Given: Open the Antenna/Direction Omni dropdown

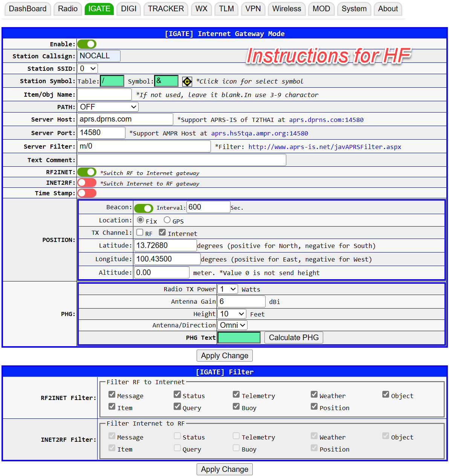Looking at the screenshot, I should point(232,325).
